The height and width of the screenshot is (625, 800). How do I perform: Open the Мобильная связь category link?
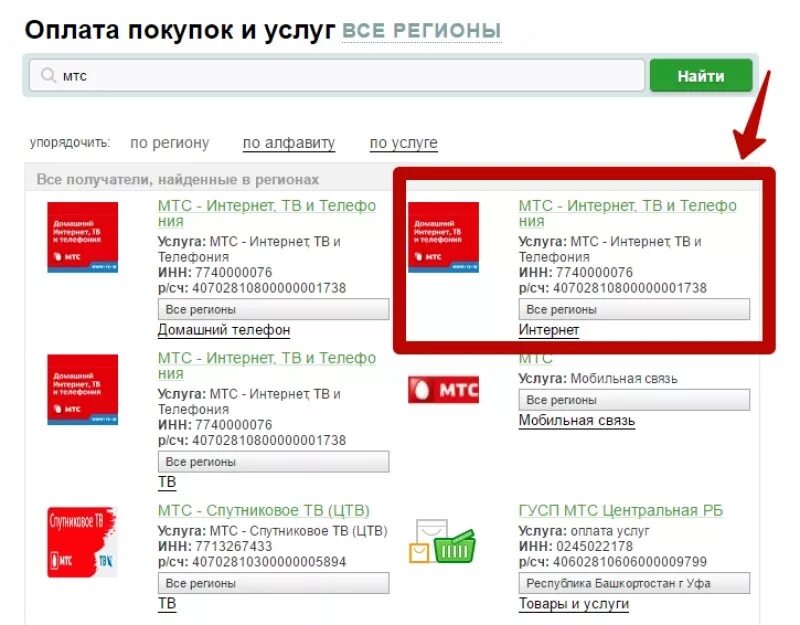(577, 421)
